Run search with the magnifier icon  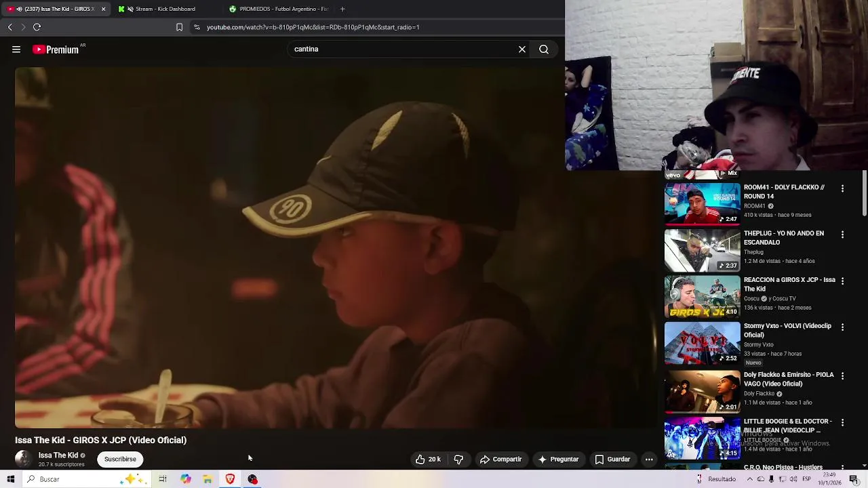coord(544,49)
